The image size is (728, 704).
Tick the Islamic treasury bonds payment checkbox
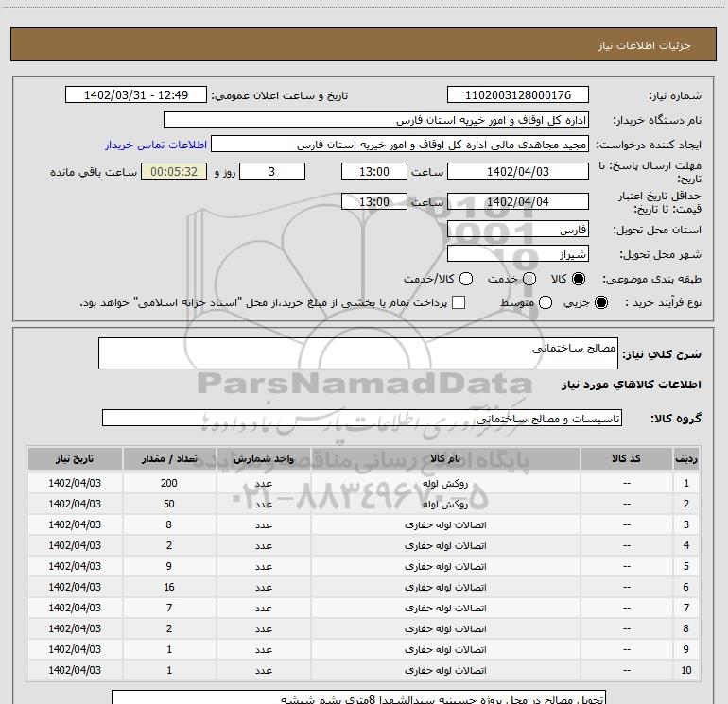coord(459,302)
